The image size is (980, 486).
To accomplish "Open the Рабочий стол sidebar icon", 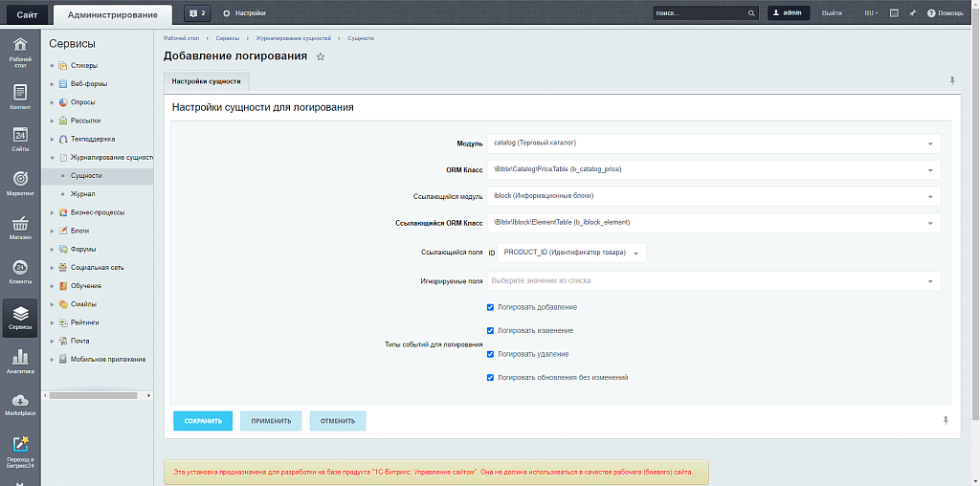I will tap(20, 50).
